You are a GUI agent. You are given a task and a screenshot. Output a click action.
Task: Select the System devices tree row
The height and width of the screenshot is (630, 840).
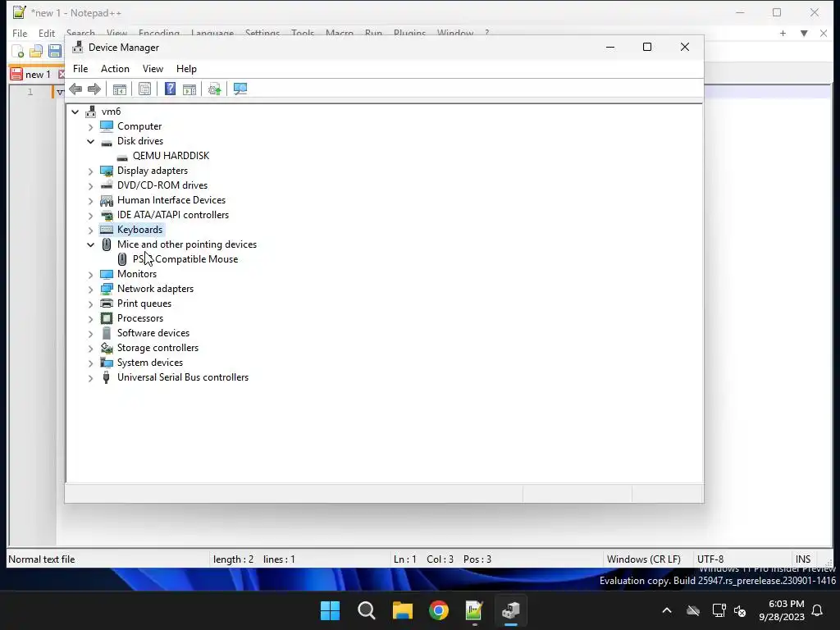coord(150,363)
